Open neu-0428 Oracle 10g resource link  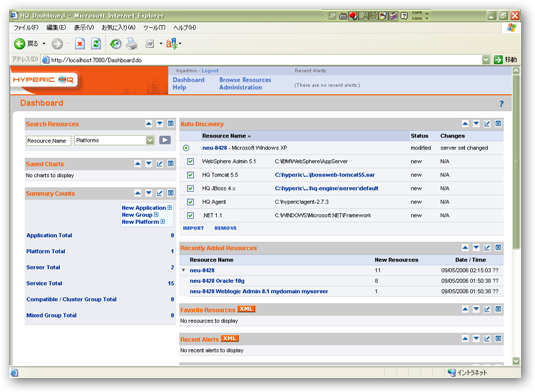[217, 281]
